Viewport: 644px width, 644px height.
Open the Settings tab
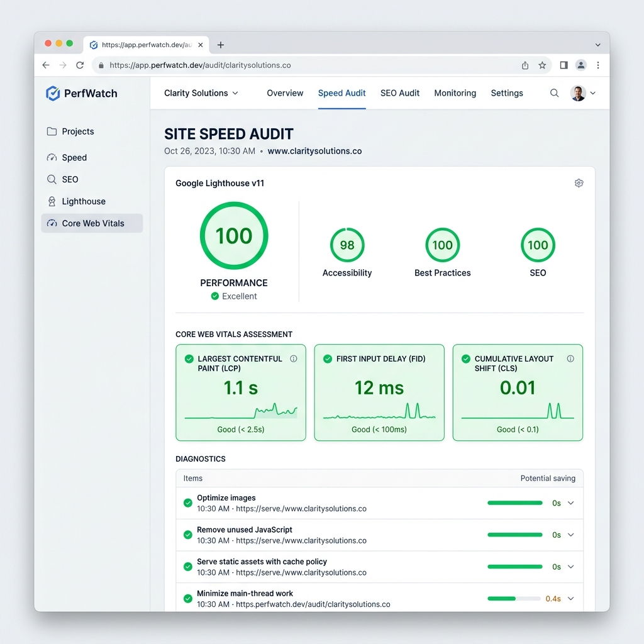(x=507, y=93)
